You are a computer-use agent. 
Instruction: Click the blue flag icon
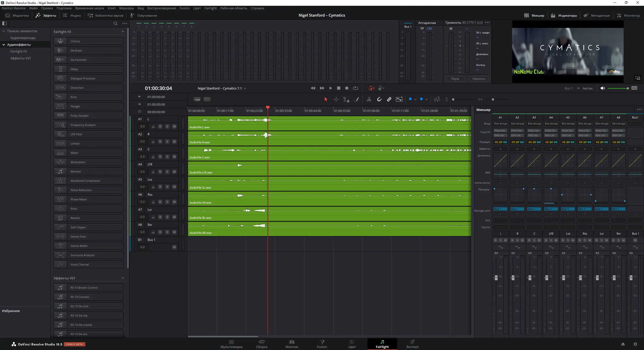point(410,99)
